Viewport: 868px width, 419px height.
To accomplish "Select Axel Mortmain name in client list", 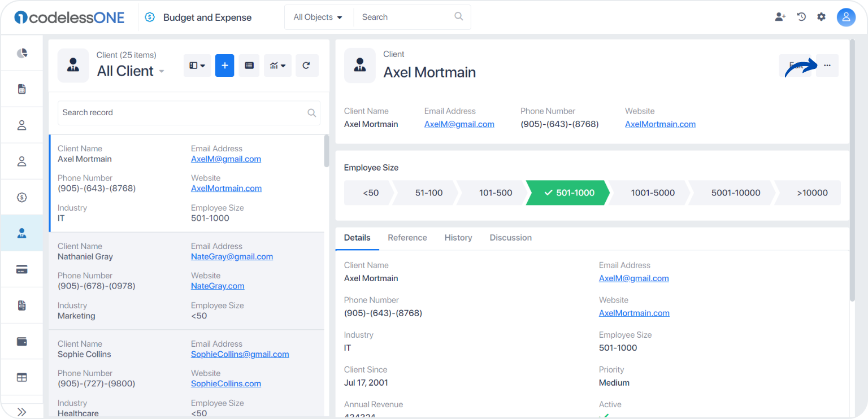I will 85,159.
